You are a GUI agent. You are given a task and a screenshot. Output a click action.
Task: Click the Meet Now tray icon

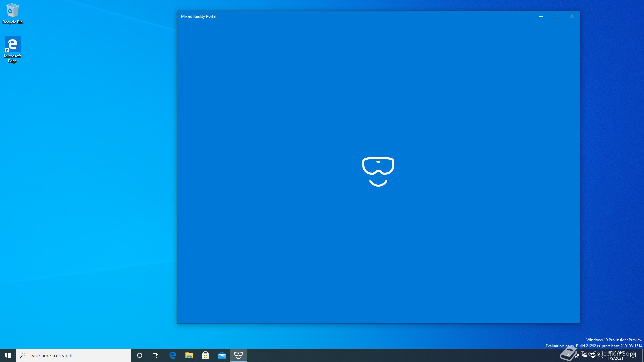[x=577, y=355]
